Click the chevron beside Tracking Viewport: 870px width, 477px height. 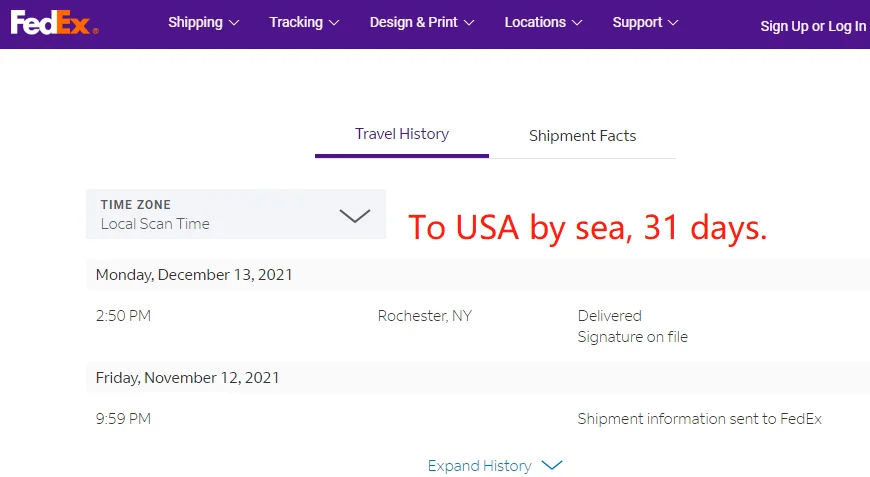point(334,22)
